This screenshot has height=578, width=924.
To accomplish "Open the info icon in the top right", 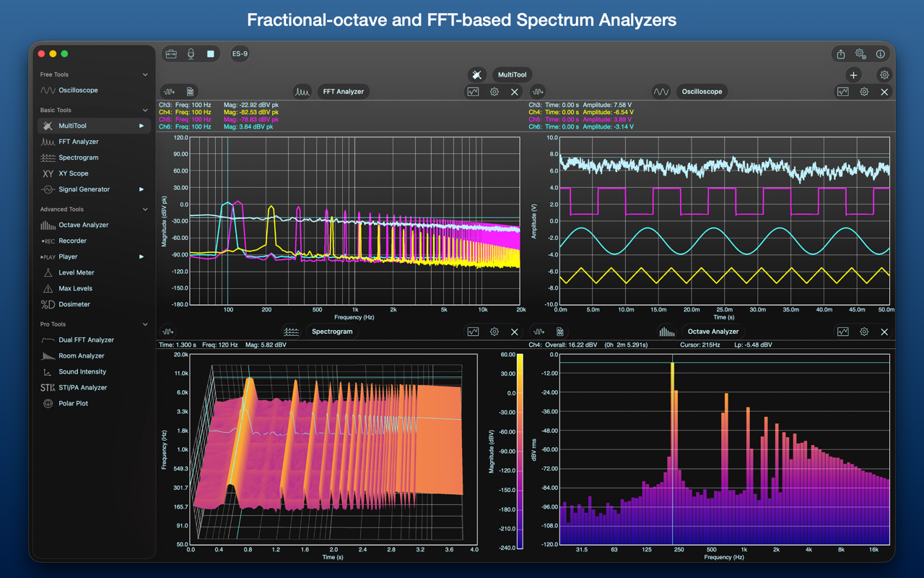I will 880,54.
